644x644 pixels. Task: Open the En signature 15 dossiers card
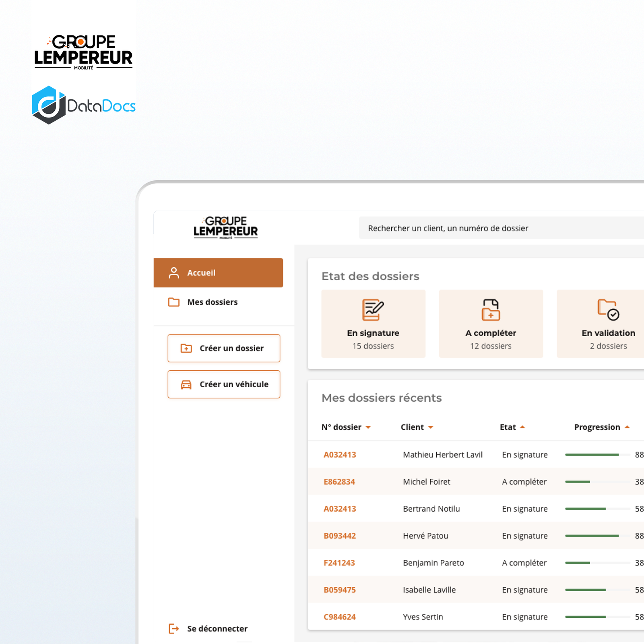(x=373, y=324)
